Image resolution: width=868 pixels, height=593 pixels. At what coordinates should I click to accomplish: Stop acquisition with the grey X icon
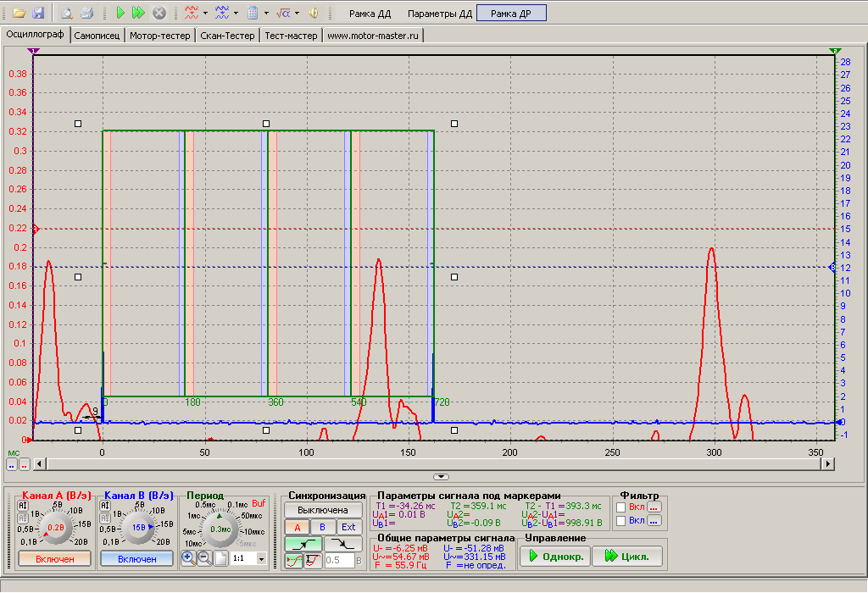(159, 13)
